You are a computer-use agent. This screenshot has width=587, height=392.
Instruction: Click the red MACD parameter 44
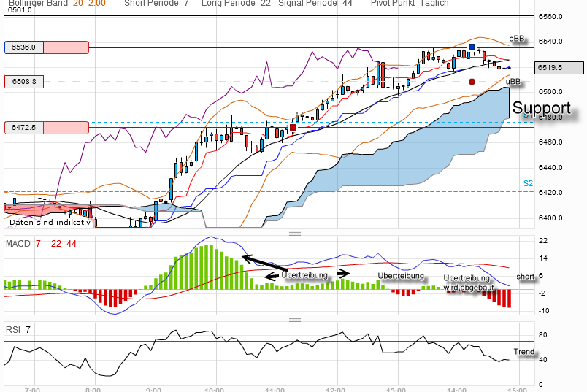tap(72, 244)
